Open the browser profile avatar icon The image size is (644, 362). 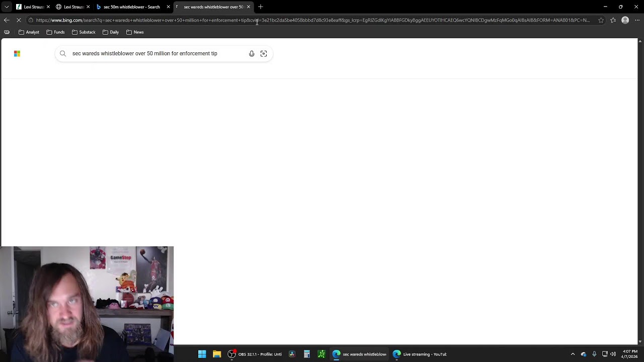click(x=625, y=20)
